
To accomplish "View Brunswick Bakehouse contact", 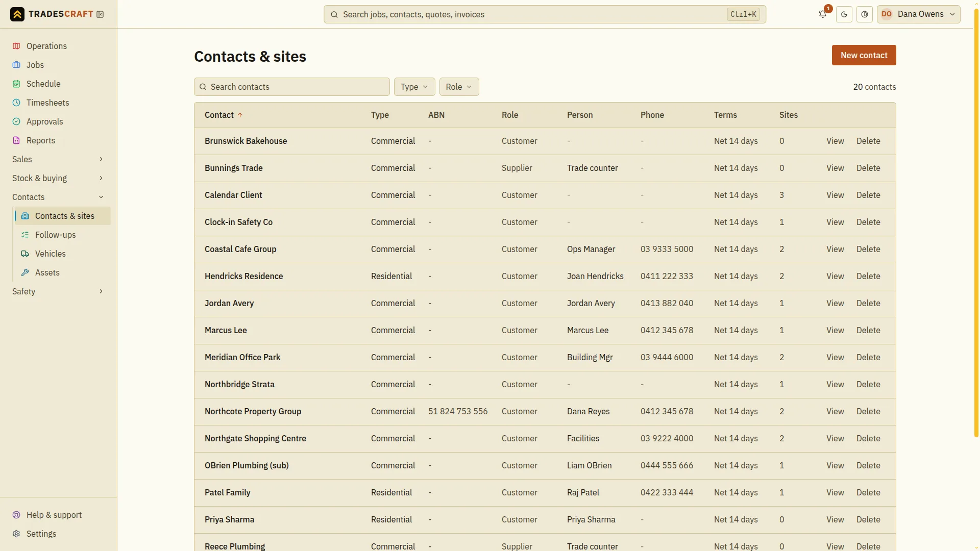I will click(835, 141).
